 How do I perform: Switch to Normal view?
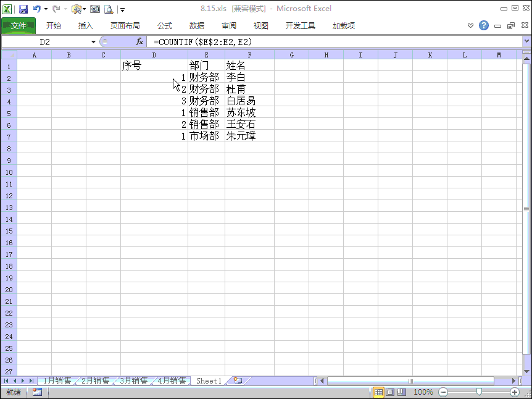(378, 392)
